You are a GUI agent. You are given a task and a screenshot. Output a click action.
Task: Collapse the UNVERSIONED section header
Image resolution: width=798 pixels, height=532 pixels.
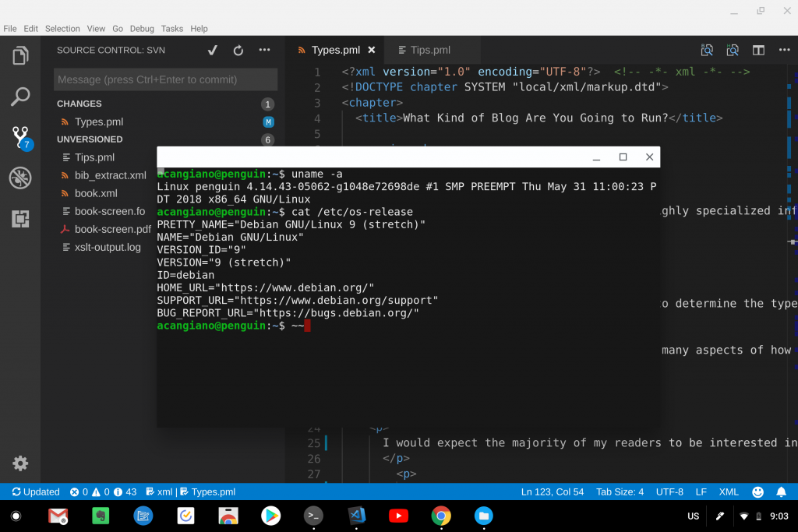(164, 139)
